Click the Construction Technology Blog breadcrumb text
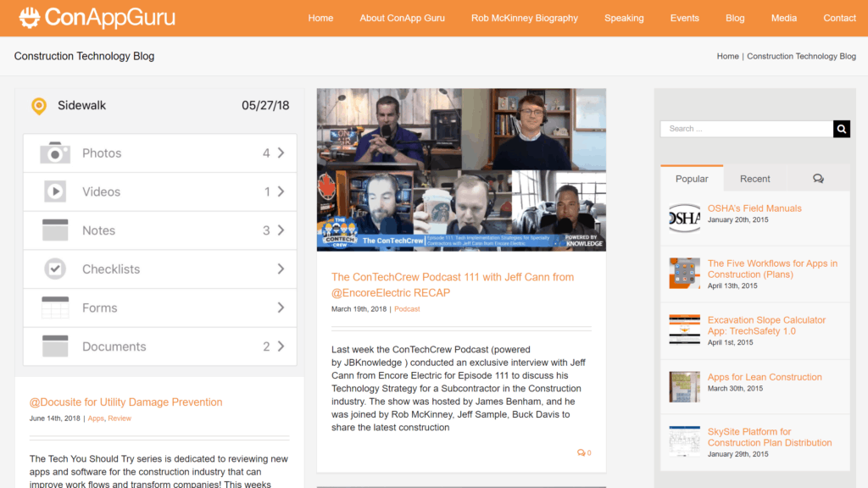Viewport: 868px width, 488px height. (801, 57)
